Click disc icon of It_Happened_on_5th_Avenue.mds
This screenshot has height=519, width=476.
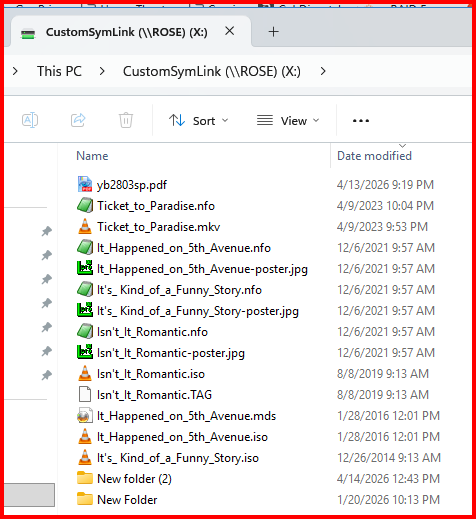click(x=84, y=415)
